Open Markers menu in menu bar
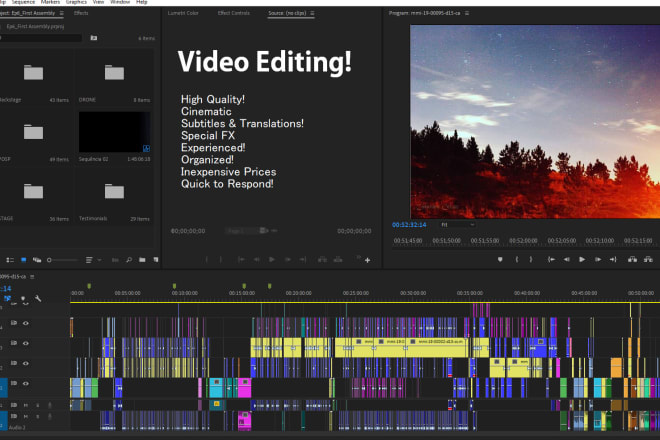 point(51,2)
